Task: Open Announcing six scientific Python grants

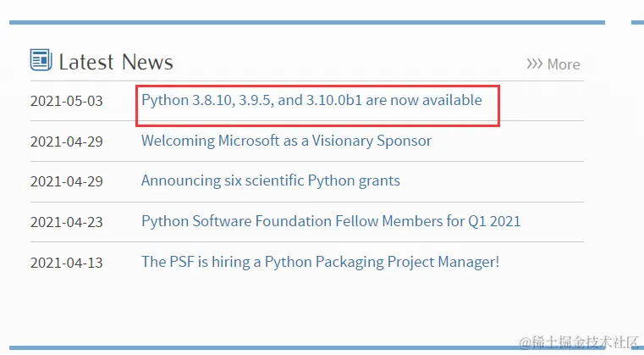Action: coord(270,180)
